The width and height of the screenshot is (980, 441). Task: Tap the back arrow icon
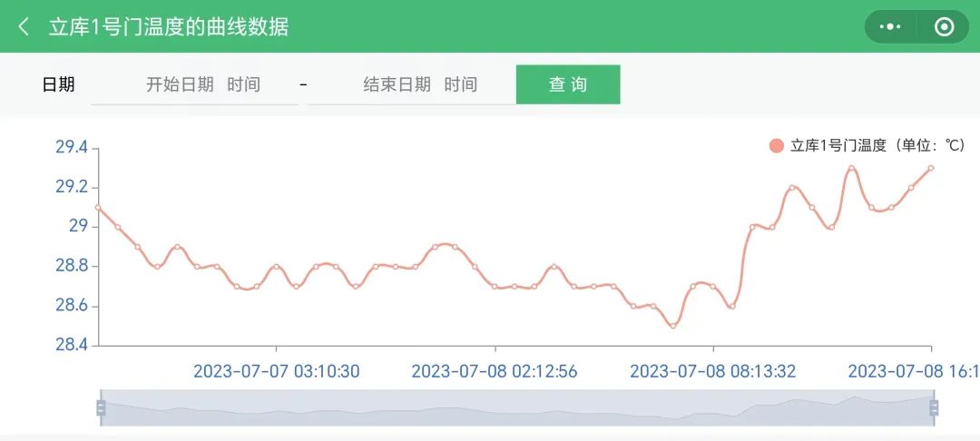click(24, 27)
